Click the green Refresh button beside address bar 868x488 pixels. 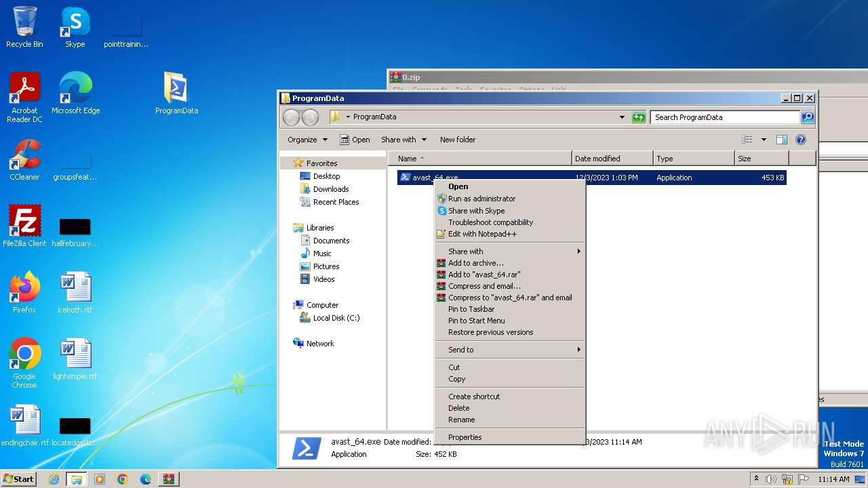tap(639, 117)
